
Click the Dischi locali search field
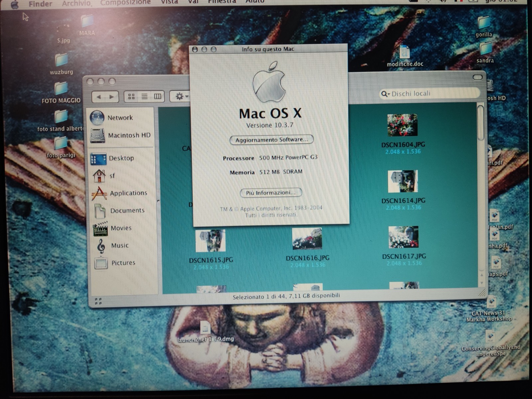tap(430, 93)
